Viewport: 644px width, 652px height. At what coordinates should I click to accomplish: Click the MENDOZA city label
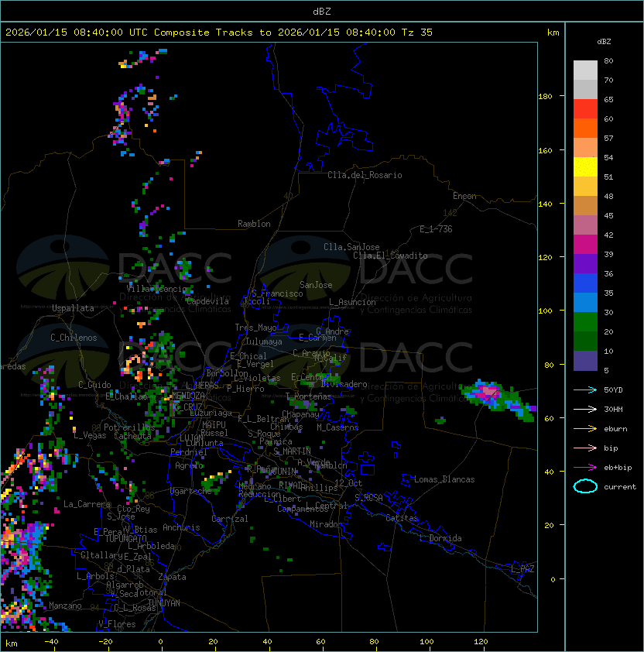tap(188, 396)
